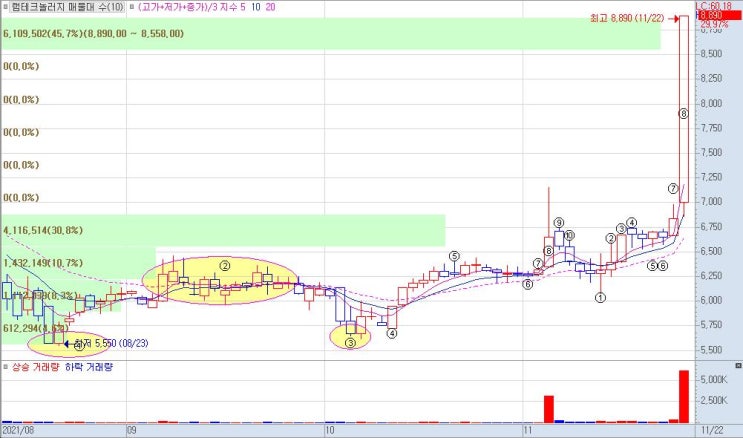Click the 7,500 price axis label
The image size is (743, 438).
(711, 152)
